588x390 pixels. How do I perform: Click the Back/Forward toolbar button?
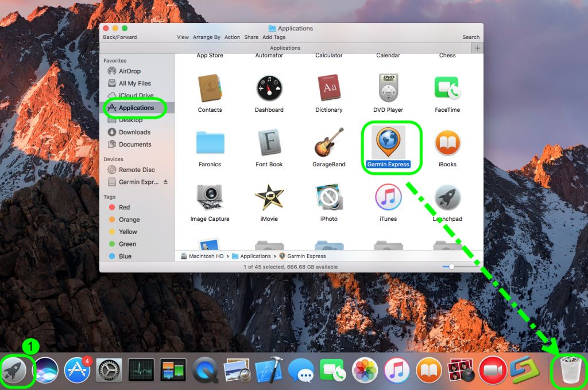click(120, 37)
